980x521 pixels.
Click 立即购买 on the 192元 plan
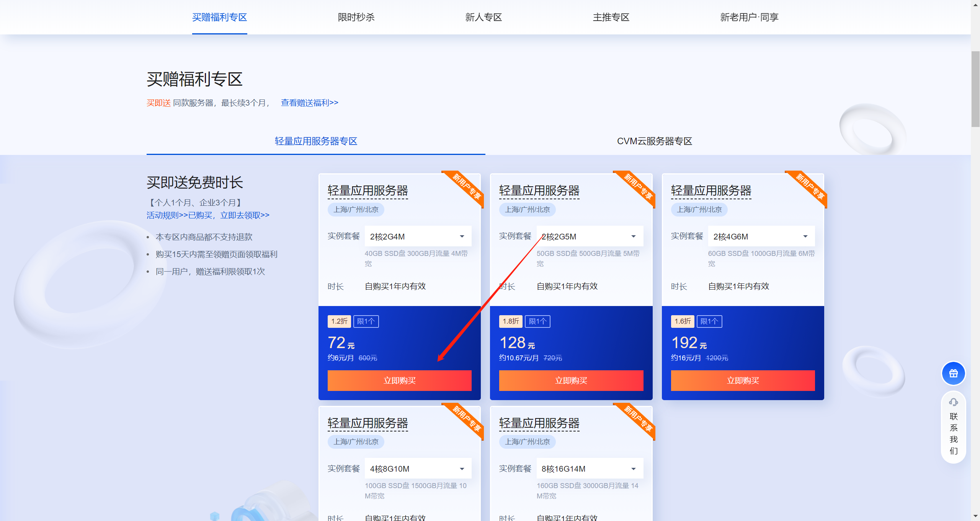click(x=742, y=380)
